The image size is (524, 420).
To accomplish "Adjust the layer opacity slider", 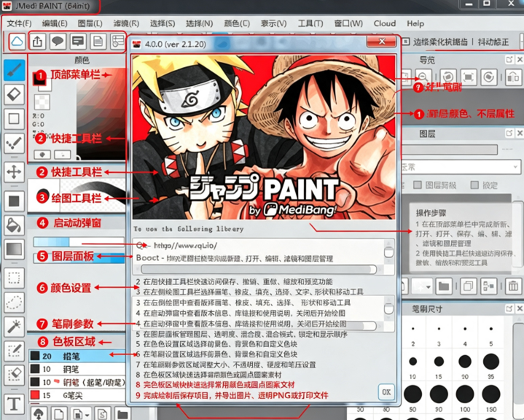I will 450,149.
